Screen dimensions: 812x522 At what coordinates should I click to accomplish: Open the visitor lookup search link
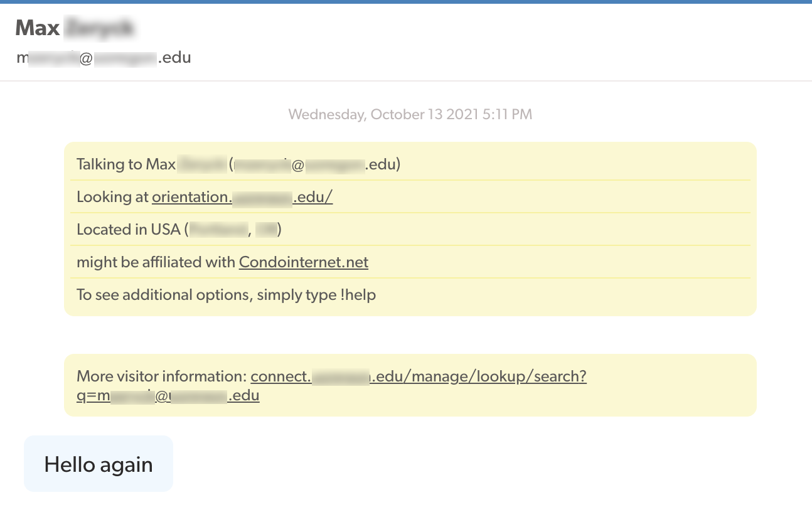(x=418, y=376)
